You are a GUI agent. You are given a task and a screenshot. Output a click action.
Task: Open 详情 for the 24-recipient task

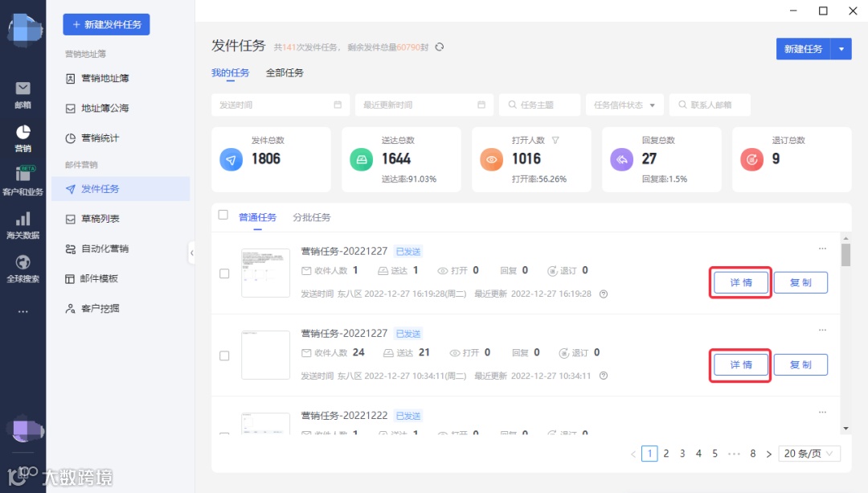click(x=741, y=364)
